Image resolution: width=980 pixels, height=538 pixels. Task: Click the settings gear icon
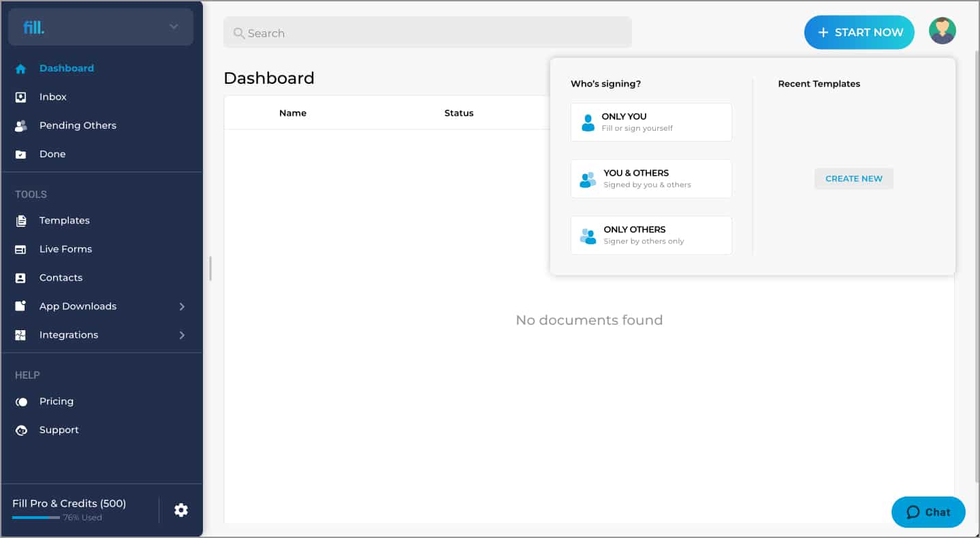[x=181, y=510]
